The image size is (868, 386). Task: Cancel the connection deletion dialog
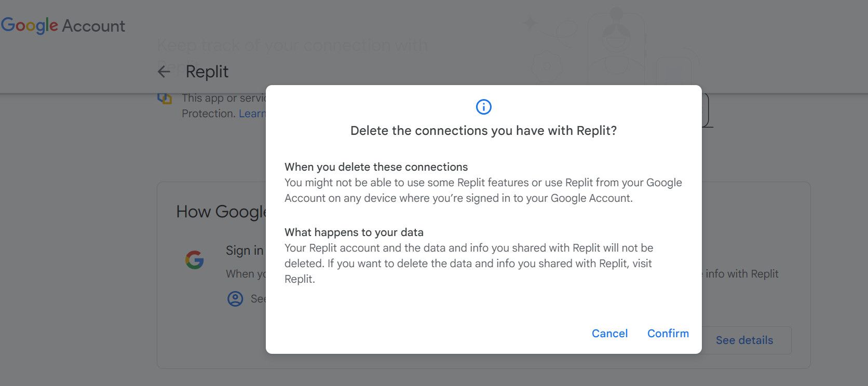point(609,334)
